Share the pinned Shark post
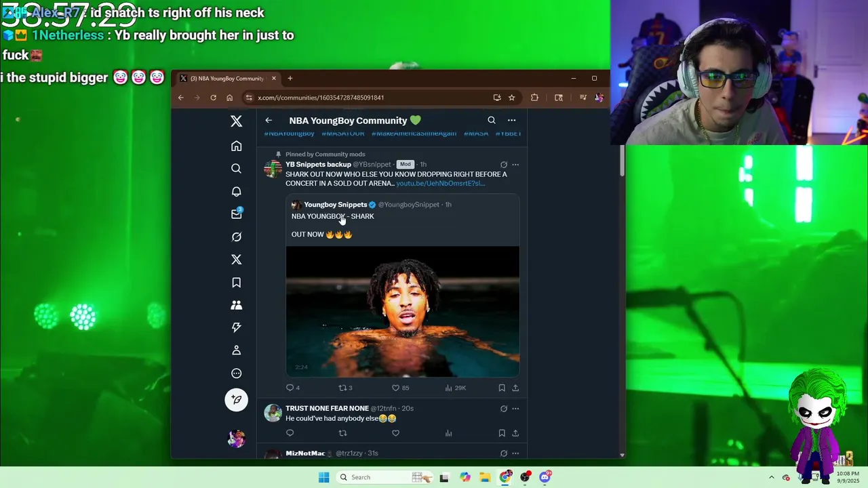 515,388
